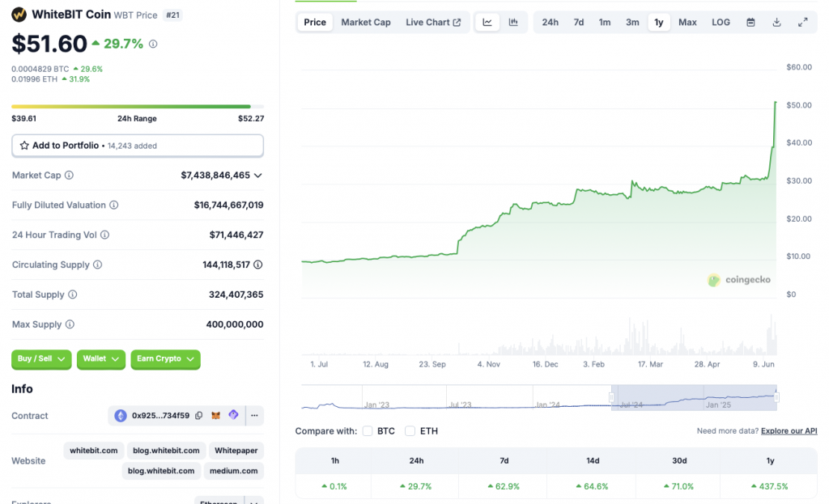
Task: Set chart range to 24h
Action: tap(550, 22)
